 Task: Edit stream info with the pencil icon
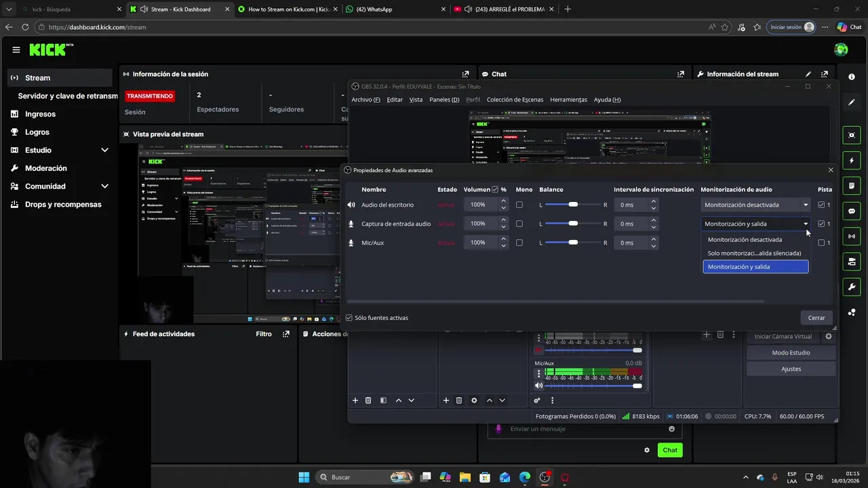(x=808, y=74)
